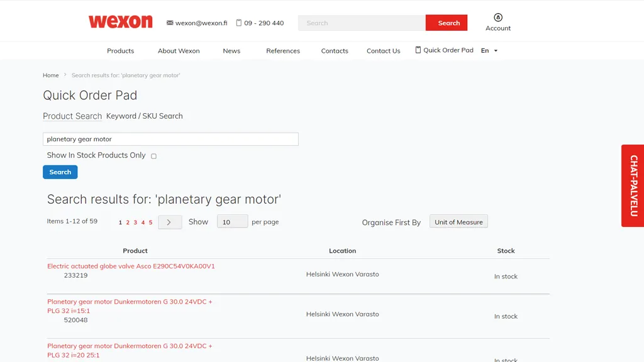Click the Search results for breadcrumb text
644x362 pixels.
point(126,75)
